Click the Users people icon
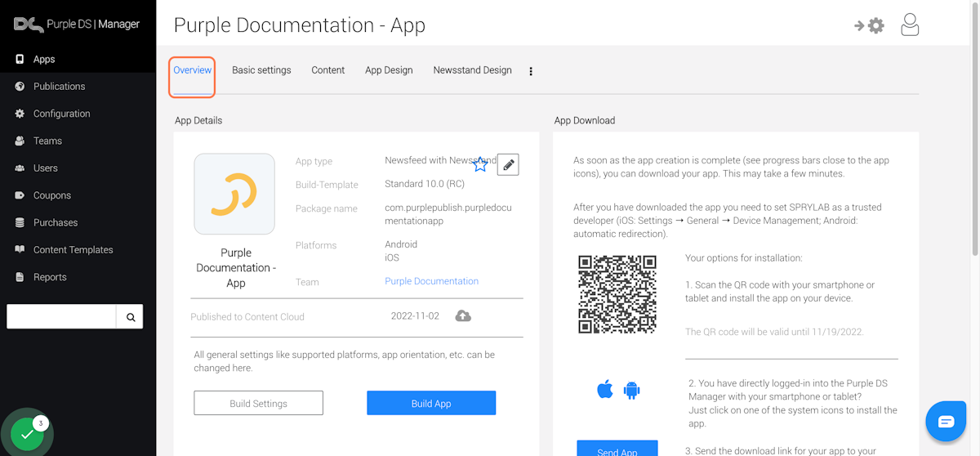 tap(20, 168)
